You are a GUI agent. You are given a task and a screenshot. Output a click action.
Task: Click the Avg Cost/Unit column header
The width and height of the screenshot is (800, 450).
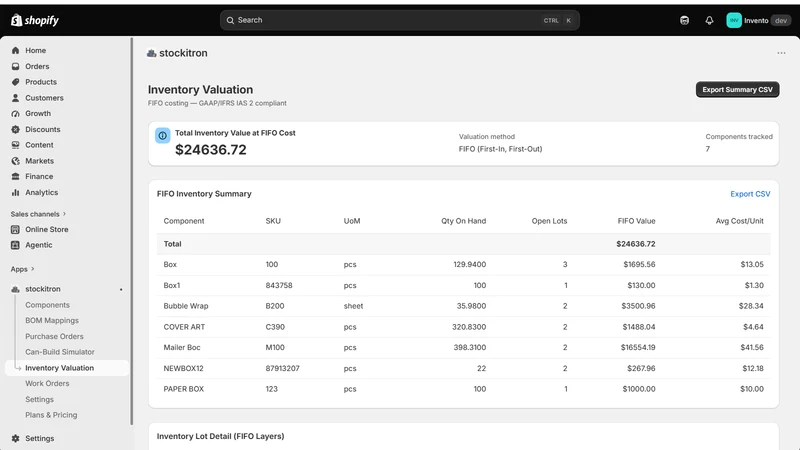tap(739, 221)
